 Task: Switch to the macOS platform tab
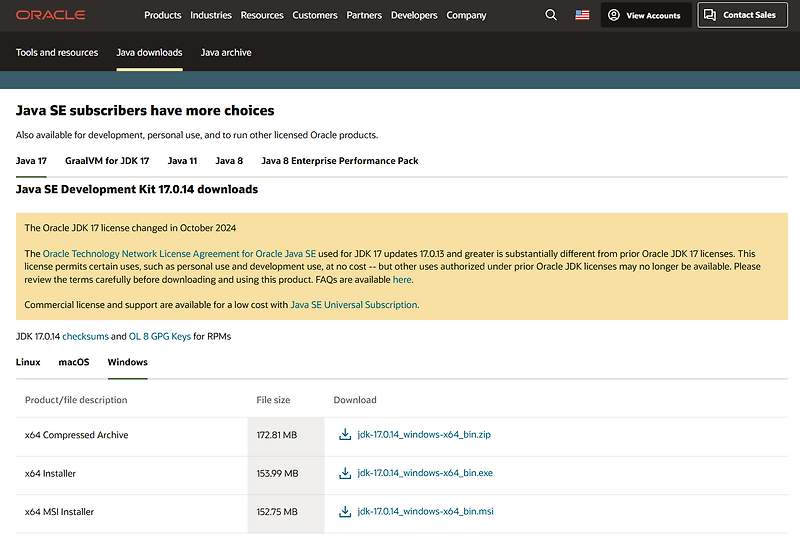(74, 362)
